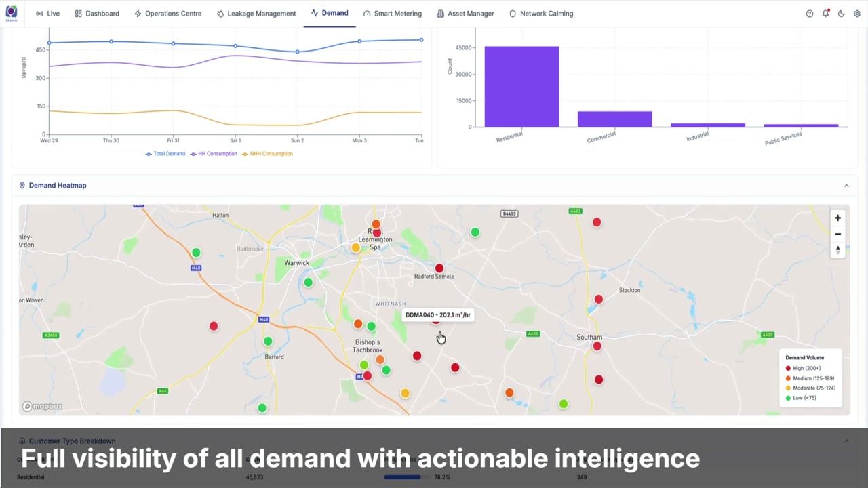Select green marker above Barford label
Screen dimensions: 868x488
268,342
